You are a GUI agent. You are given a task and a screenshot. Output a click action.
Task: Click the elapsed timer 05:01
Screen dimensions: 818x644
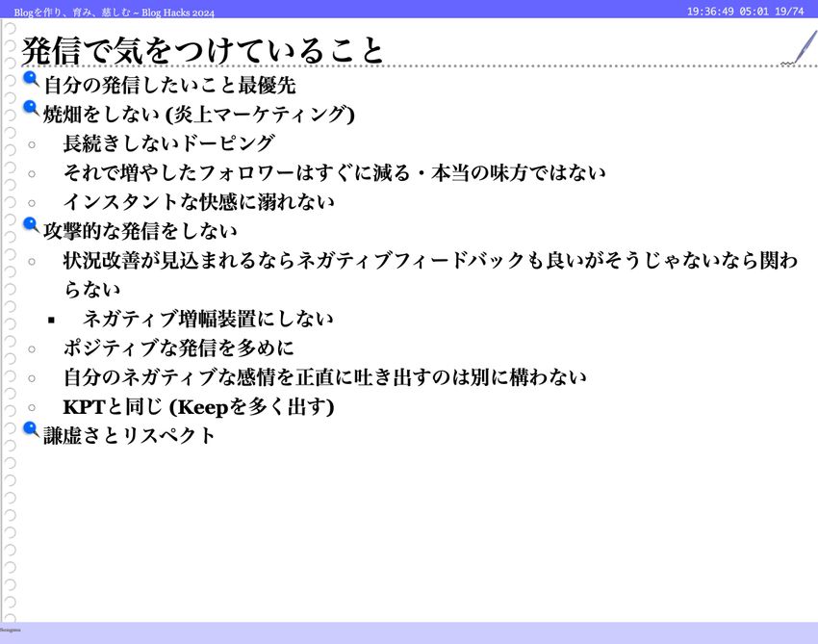[754, 12]
